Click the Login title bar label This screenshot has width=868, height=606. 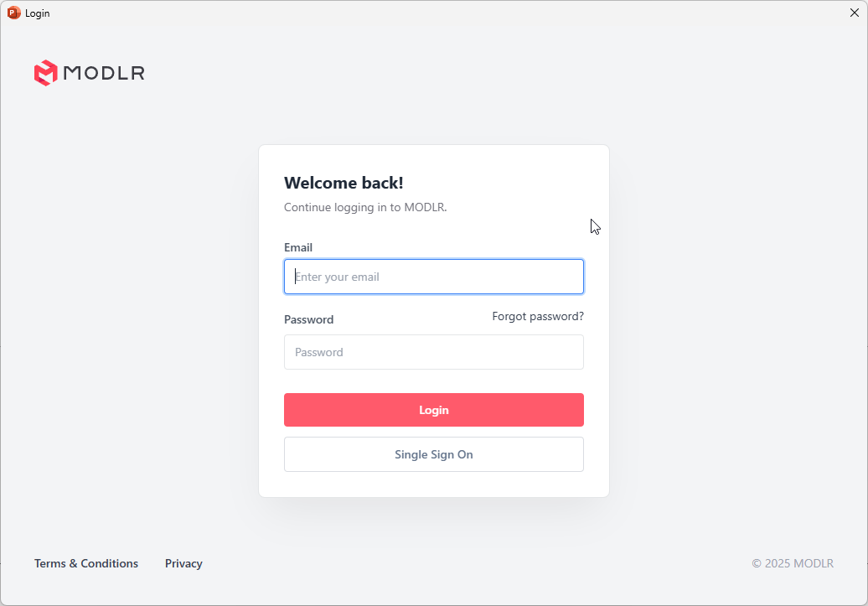(37, 13)
